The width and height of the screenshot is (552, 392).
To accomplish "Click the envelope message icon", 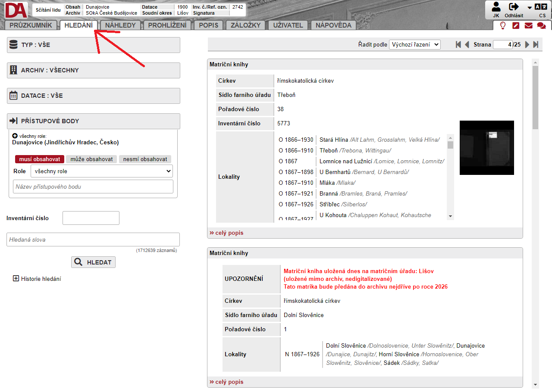I will point(528,25).
